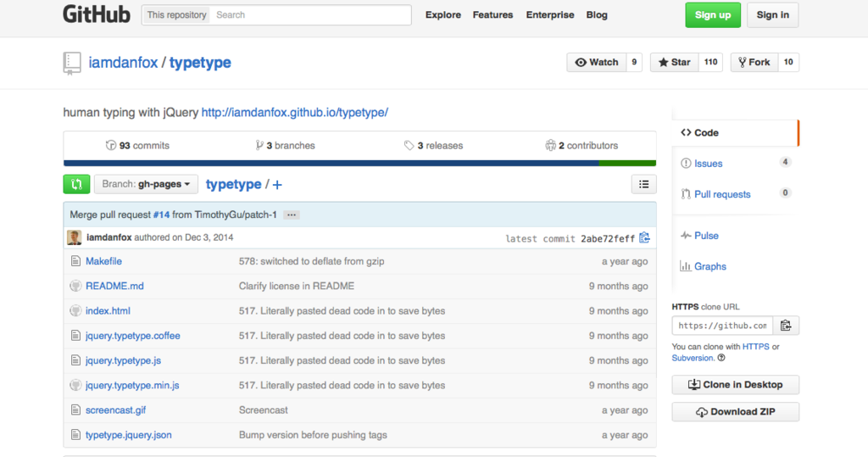The width and height of the screenshot is (868, 457).
Task: Copy the latest commit SHA with clipboard icon
Action: 644,237
